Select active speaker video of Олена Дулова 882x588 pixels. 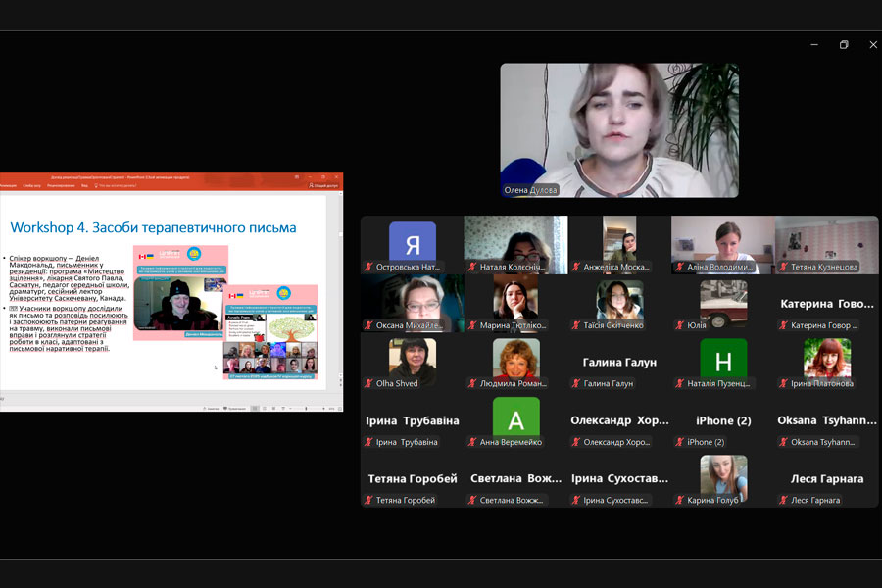(619, 130)
